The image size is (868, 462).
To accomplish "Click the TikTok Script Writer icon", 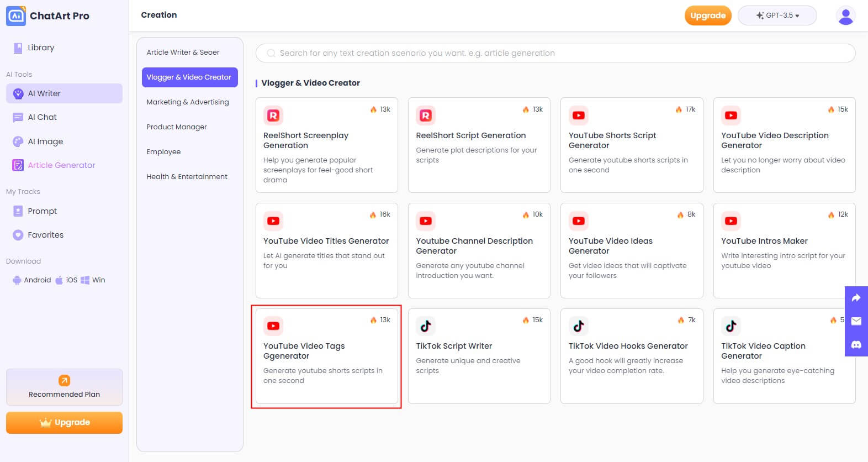I will pyautogui.click(x=426, y=326).
